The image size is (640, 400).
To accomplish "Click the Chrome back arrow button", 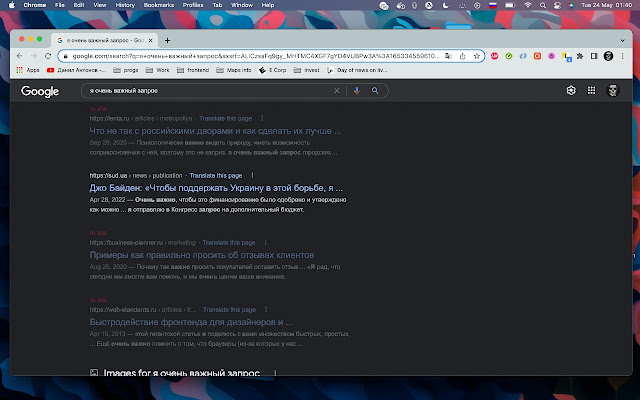I will [20, 56].
